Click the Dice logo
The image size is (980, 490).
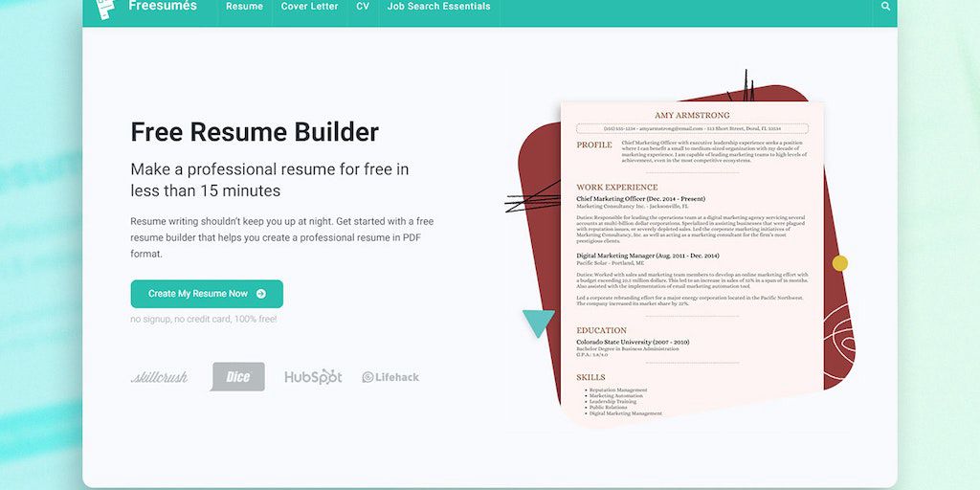pyautogui.click(x=237, y=377)
